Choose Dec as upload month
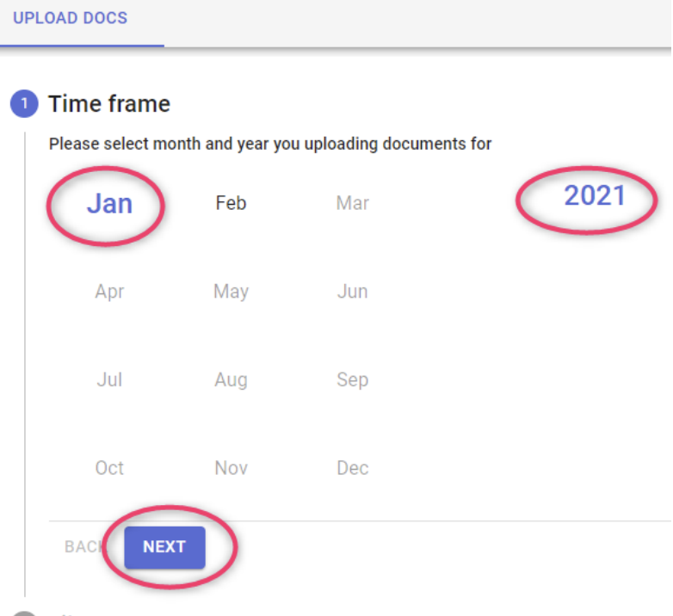The height and width of the screenshot is (616, 673). 352,468
